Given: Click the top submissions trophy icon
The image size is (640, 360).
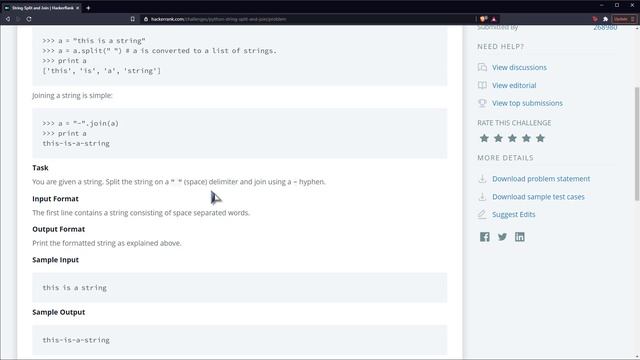Looking at the screenshot, I should (482, 103).
